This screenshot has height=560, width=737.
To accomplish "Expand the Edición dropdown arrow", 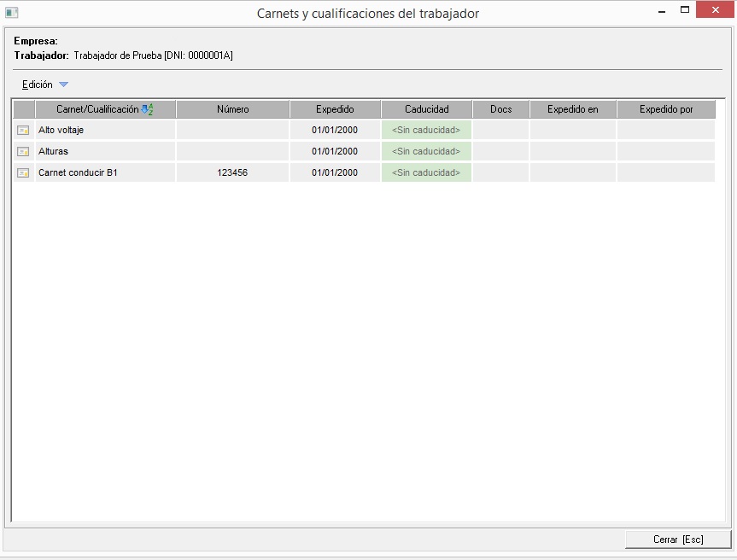I will pos(63,85).
